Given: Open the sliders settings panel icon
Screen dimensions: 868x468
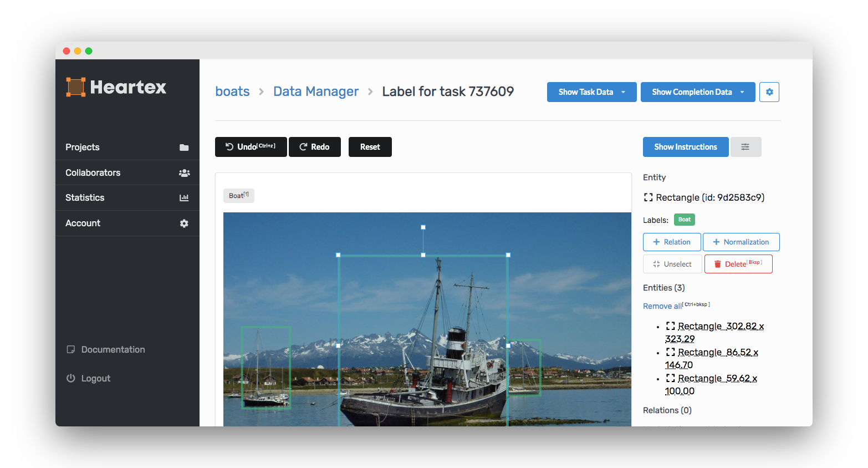Looking at the screenshot, I should click(746, 147).
